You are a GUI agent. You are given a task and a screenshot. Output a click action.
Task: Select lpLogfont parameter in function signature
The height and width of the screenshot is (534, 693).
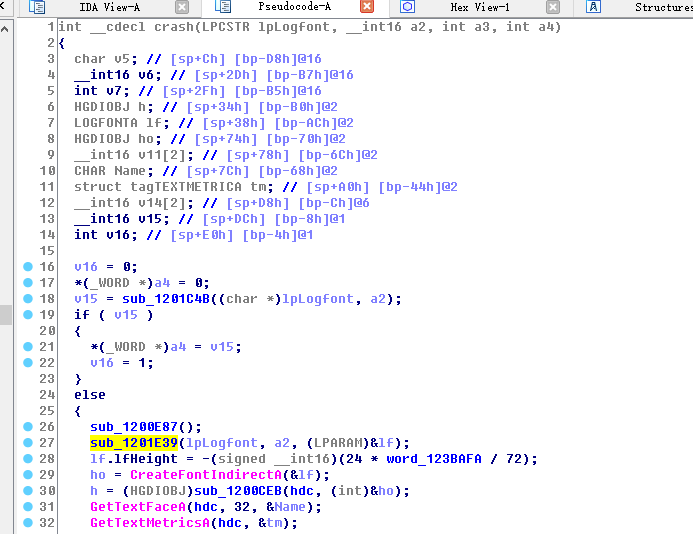tap(294, 27)
